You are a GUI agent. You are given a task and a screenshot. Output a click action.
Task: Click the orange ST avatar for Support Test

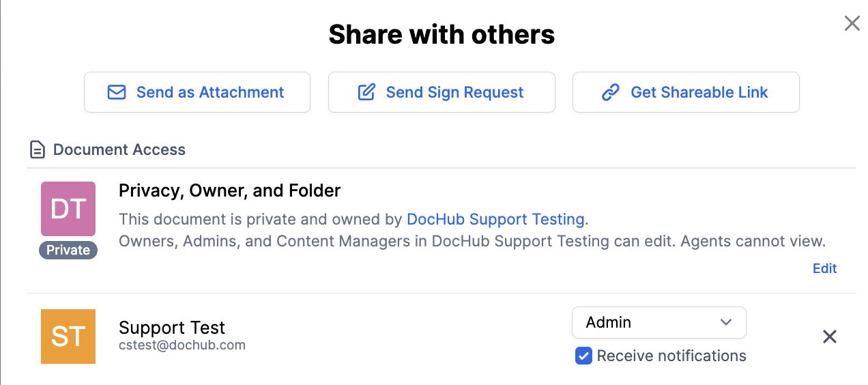(x=68, y=337)
